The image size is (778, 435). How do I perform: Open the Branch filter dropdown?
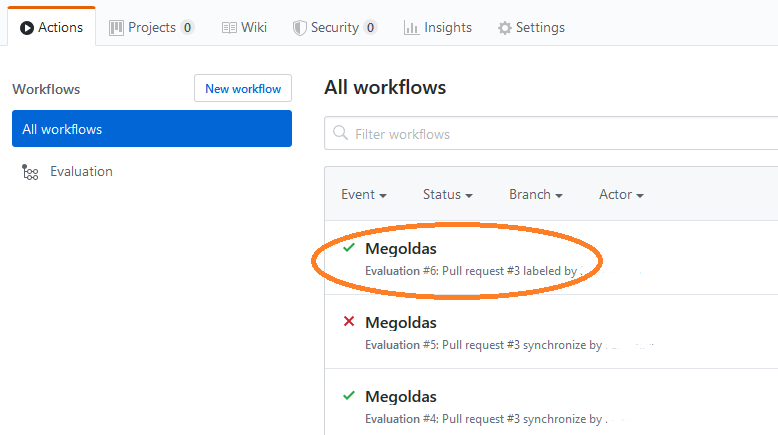point(535,195)
